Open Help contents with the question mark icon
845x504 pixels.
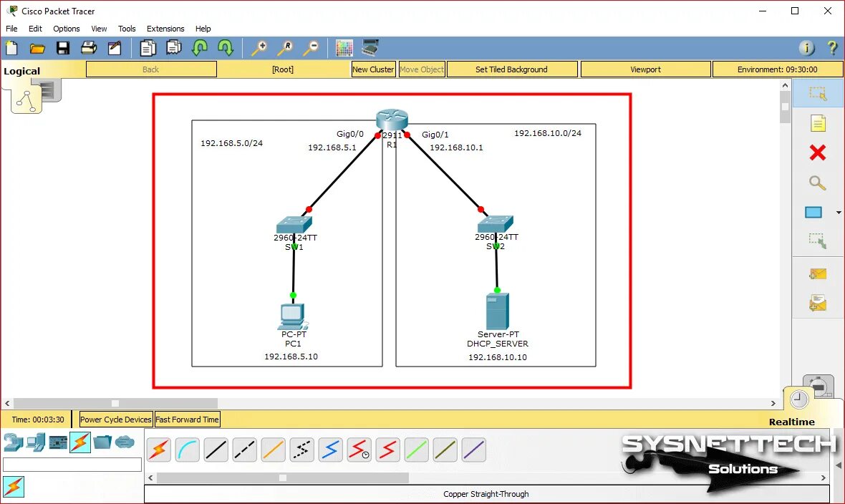833,48
